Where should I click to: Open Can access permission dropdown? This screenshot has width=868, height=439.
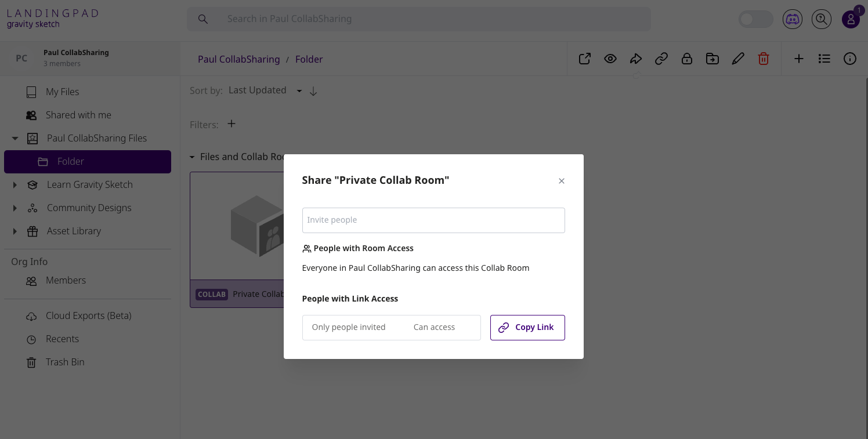[435, 327]
